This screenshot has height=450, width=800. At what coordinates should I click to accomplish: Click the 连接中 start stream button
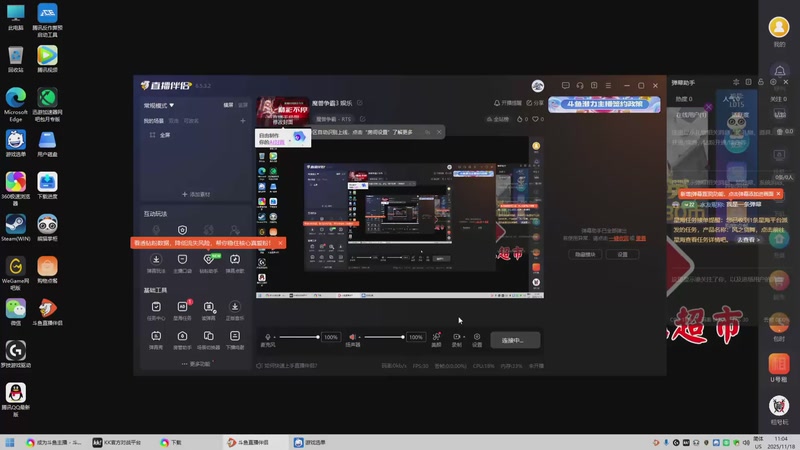pyautogui.click(x=515, y=340)
